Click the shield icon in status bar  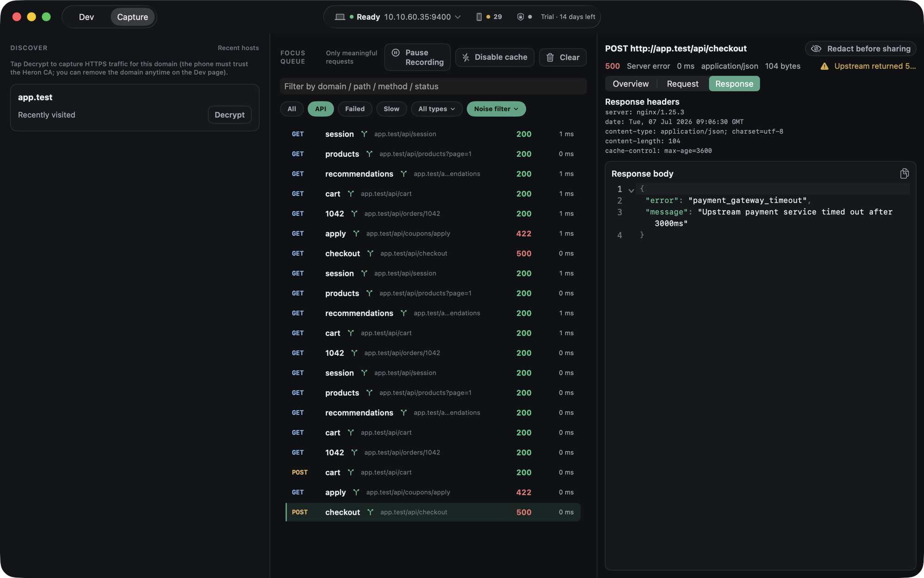[x=520, y=17]
